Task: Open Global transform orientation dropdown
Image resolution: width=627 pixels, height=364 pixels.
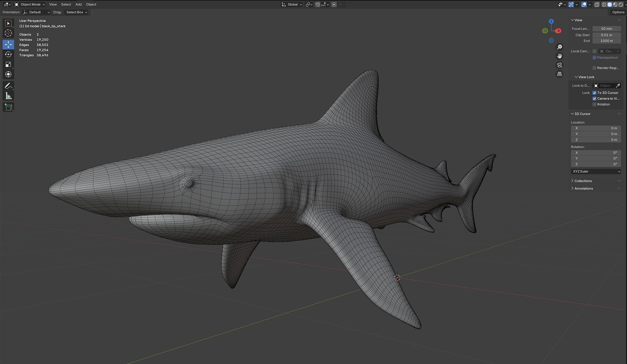Action: [292, 5]
